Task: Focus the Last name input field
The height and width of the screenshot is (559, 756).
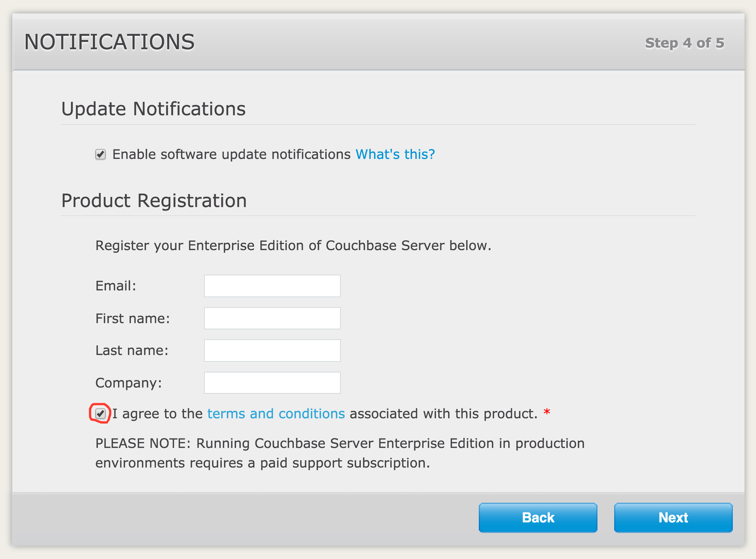Action: point(272,351)
